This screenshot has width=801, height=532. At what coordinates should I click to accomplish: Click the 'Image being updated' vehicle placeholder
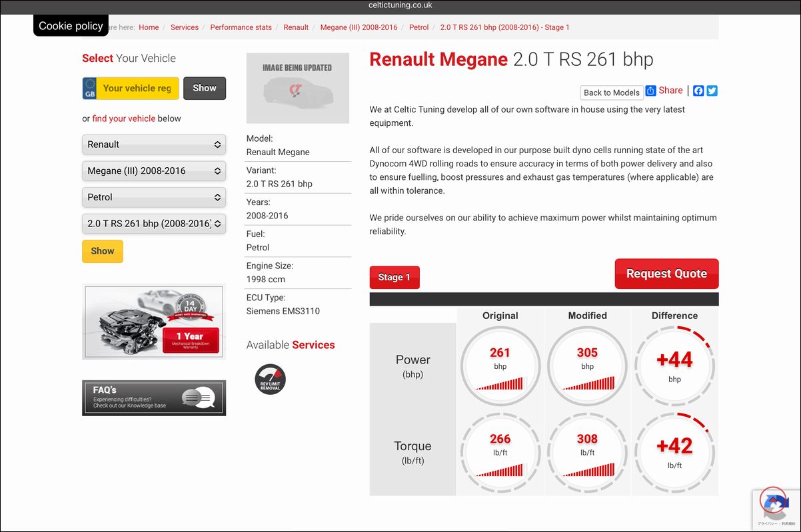(298, 88)
